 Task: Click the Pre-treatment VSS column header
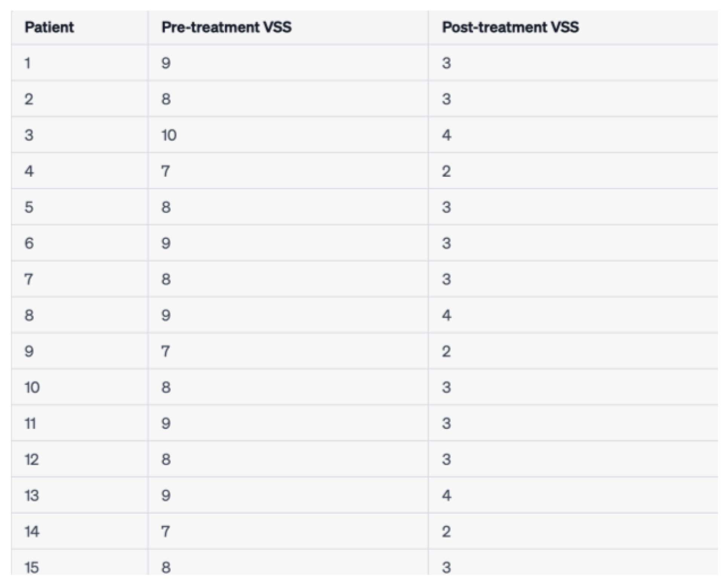coord(226,27)
